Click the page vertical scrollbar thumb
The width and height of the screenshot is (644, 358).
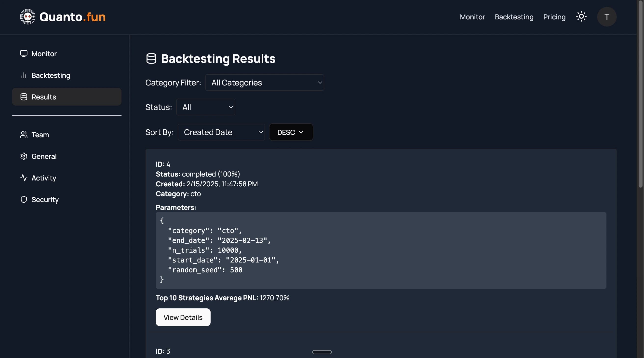coord(640,94)
